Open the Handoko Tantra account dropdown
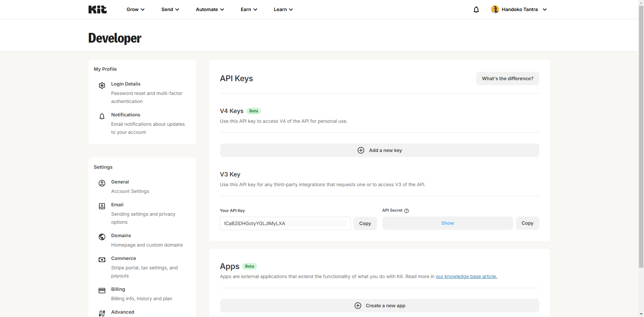 [x=519, y=9]
